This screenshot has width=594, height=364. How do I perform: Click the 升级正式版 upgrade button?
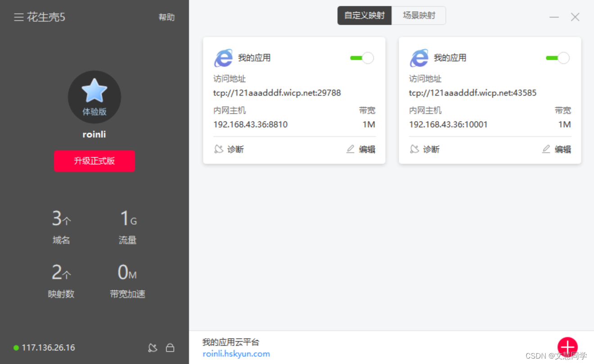coord(94,161)
